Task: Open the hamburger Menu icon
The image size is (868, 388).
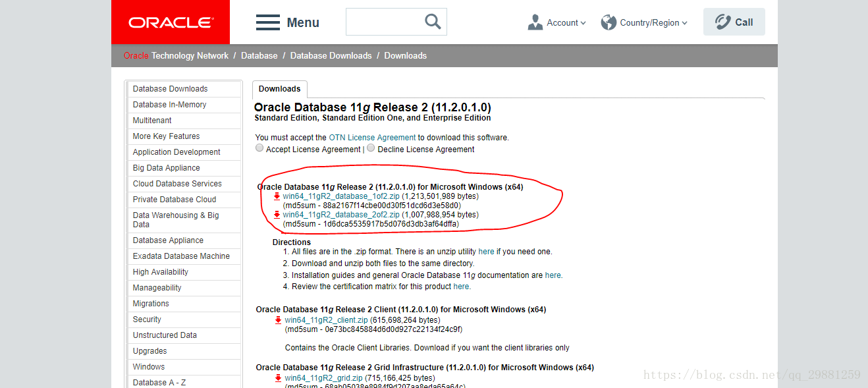Action: pyautogui.click(x=268, y=22)
